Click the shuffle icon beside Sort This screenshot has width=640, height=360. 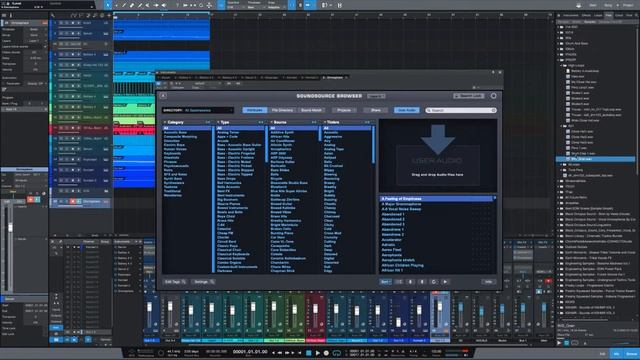click(x=400, y=282)
